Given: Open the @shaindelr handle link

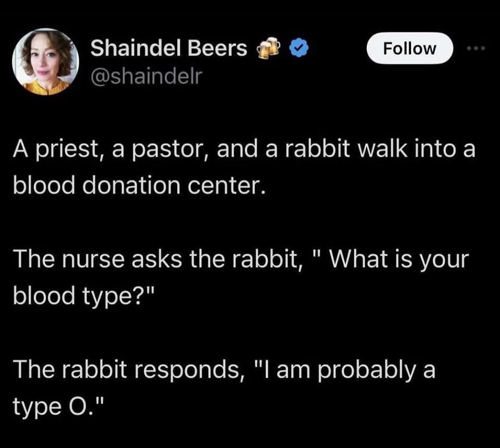Looking at the screenshot, I should [x=146, y=76].
